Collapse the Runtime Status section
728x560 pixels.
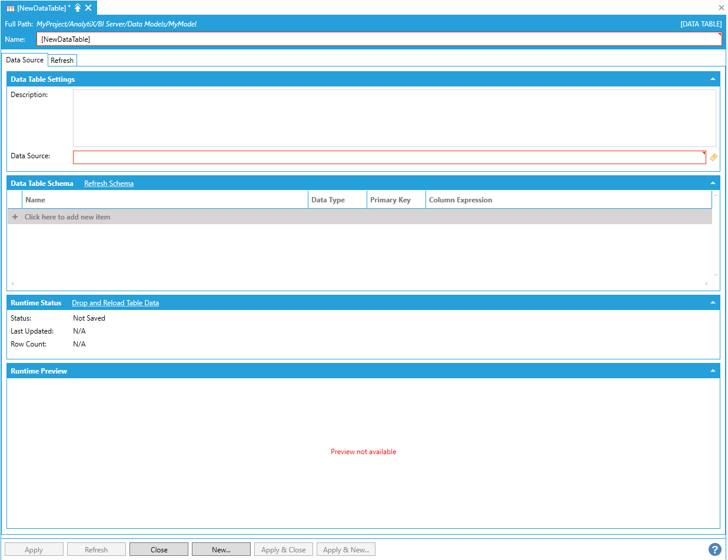(x=713, y=302)
